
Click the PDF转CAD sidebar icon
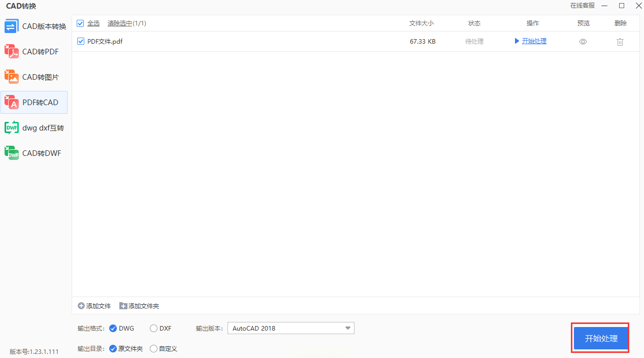tap(12, 103)
